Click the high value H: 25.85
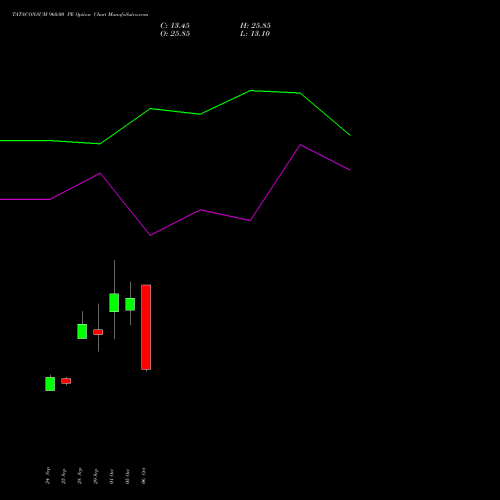This screenshot has height=500, width=500. click(x=255, y=26)
